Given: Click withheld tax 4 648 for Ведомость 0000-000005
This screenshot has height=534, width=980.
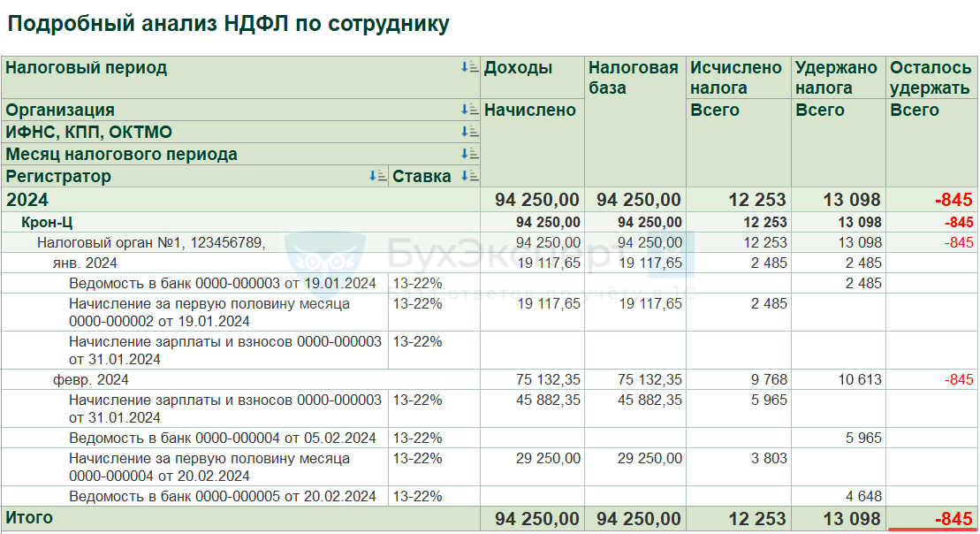Looking at the screenshot, I should [x=863, y=497].
